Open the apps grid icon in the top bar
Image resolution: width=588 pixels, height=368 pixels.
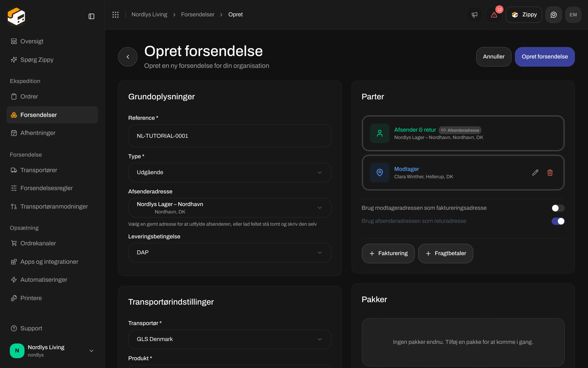click(115, 15)
